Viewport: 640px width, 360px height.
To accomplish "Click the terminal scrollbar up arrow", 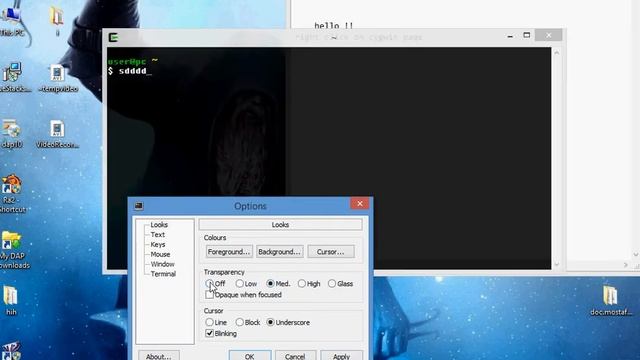I will pyautogui.click(x=556, y=53).
